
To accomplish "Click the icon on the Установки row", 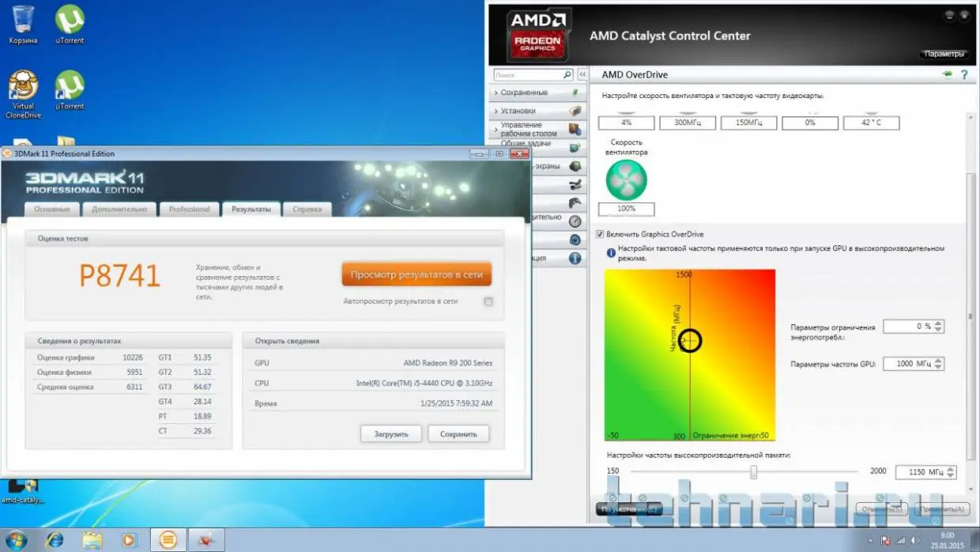I will [576, 111].
